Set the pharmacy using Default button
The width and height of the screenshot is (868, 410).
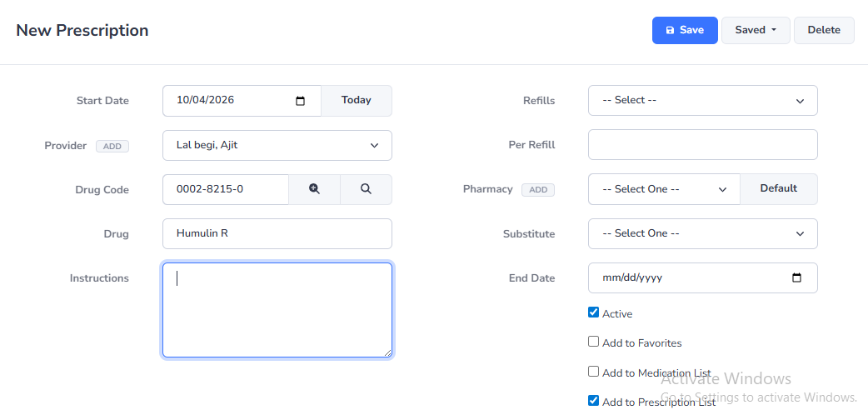778,189
